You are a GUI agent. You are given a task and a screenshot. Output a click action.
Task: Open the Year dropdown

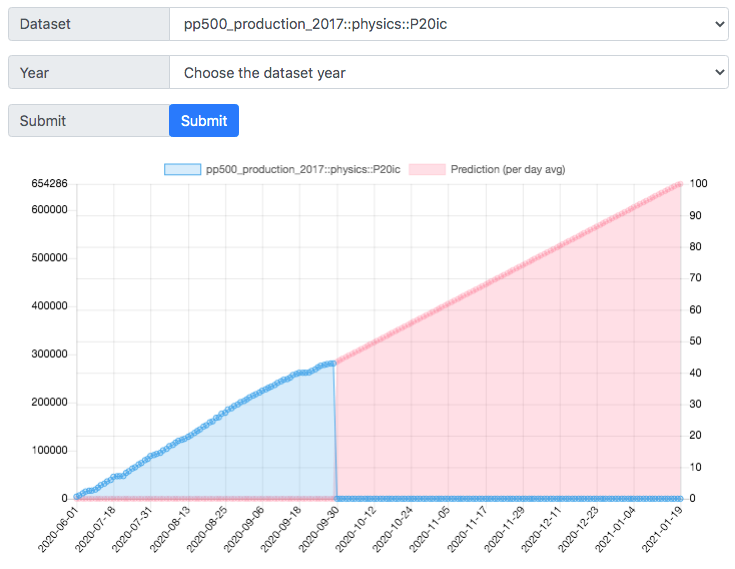coord(449,72)
